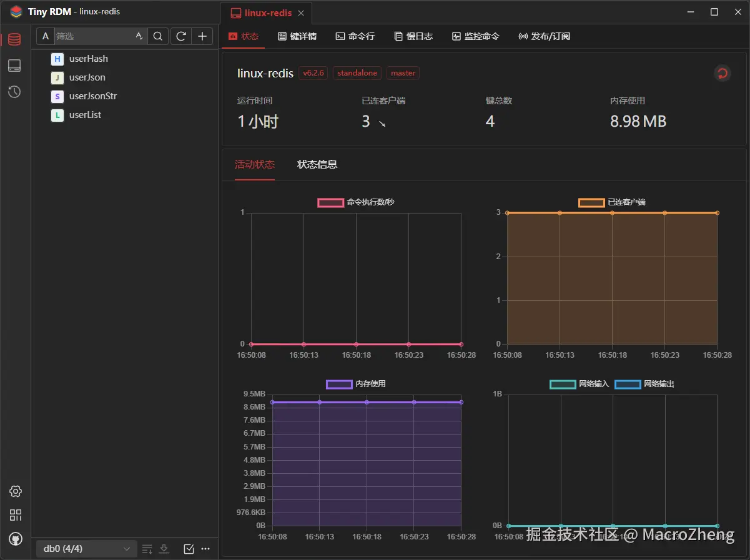Click the standalone mode tag
Viewport: 750px width, 560px height.
pos(357,73)
